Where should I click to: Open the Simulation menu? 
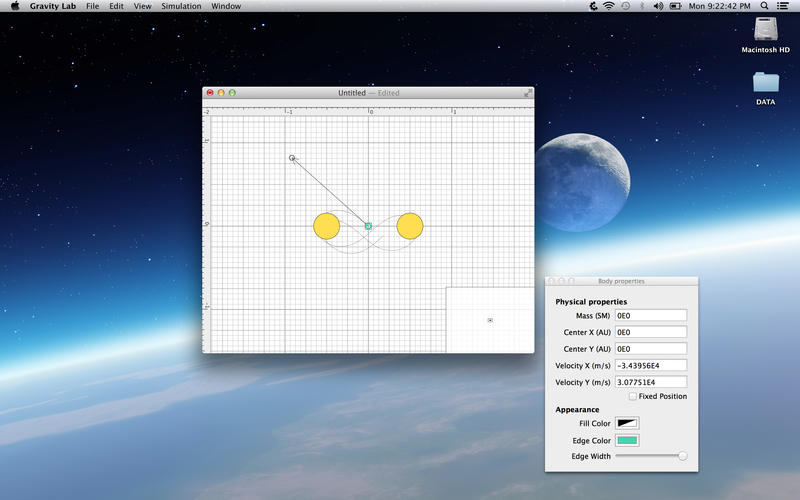tap(181, 6)
